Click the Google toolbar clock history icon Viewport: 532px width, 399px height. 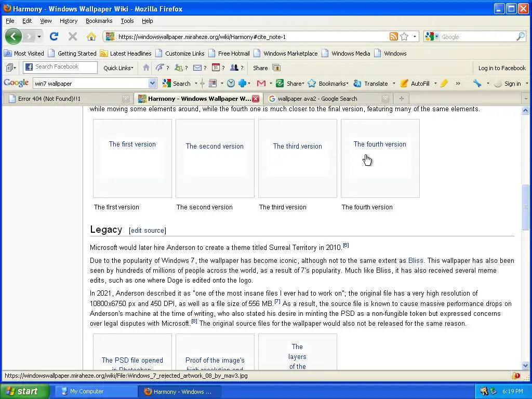(x=231, y=83)
